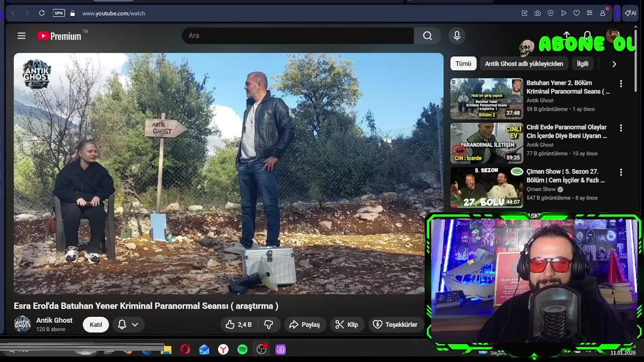Open the Çimen Show 5. Sezon title link
The width and height of the screenshot is (644, 362).
[x=566, y=176]
